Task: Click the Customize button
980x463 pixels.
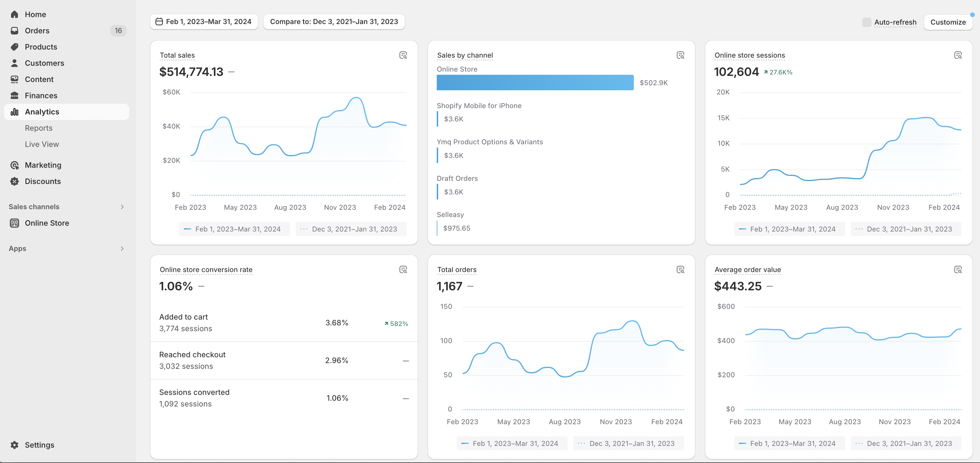Action: point(948,22)
